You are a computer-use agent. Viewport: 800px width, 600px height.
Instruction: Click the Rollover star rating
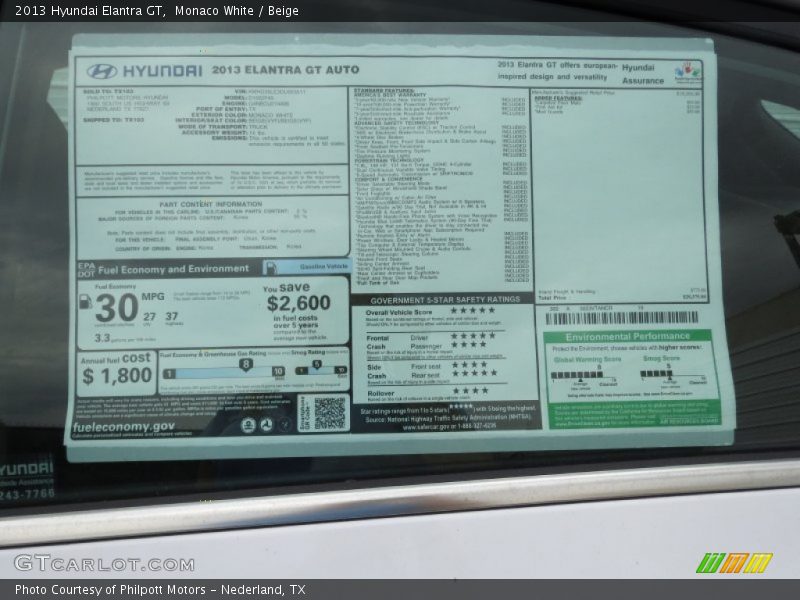point(471,390)
